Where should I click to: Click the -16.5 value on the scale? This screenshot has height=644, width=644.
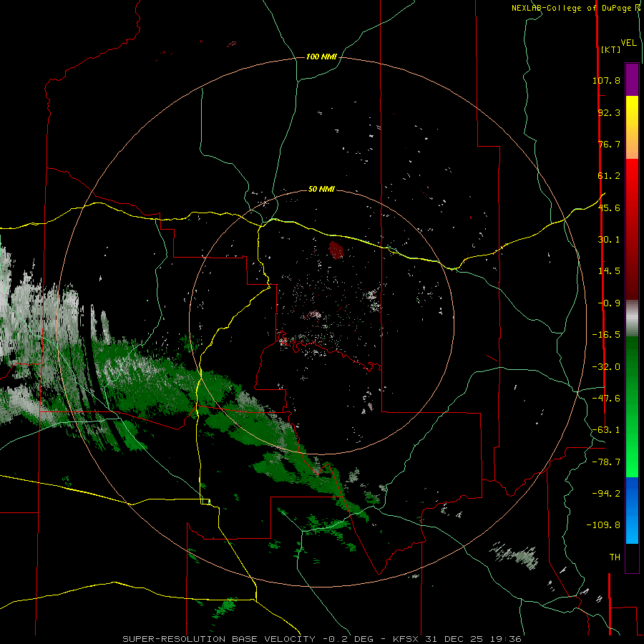pyautogui.click(x=606, y=335)
